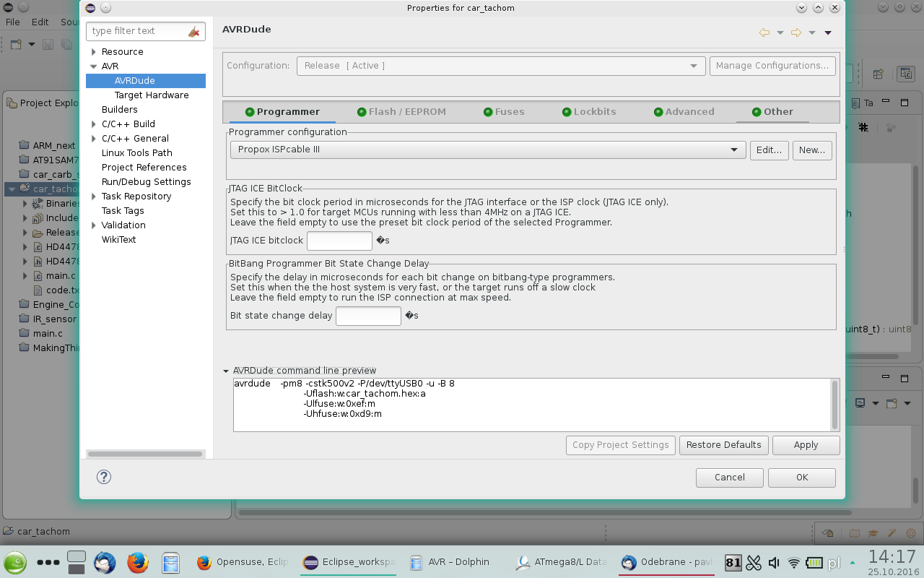Switch to the Other tab
Viewport: 924px width, 578px height.
(x=772, y=112)
